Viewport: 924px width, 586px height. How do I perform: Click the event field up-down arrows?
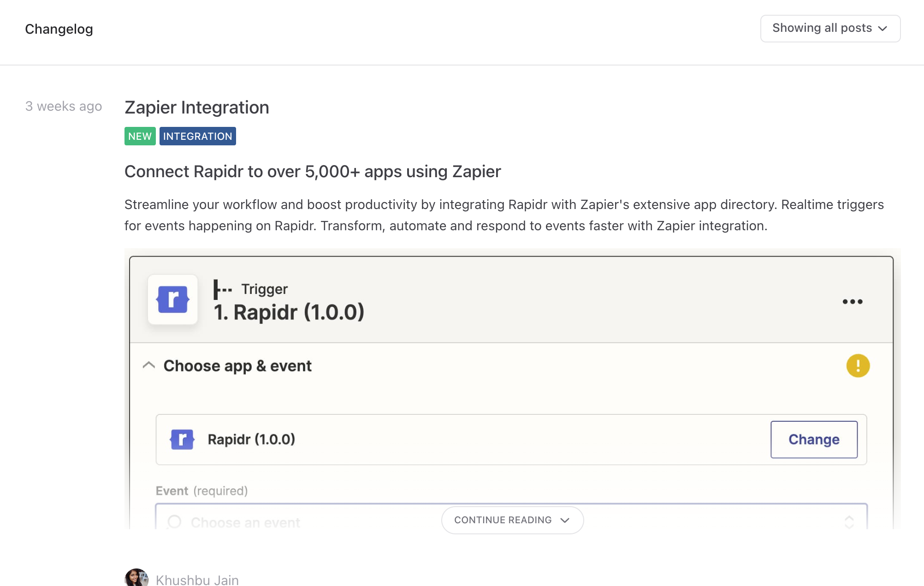(x=849, y=522)
